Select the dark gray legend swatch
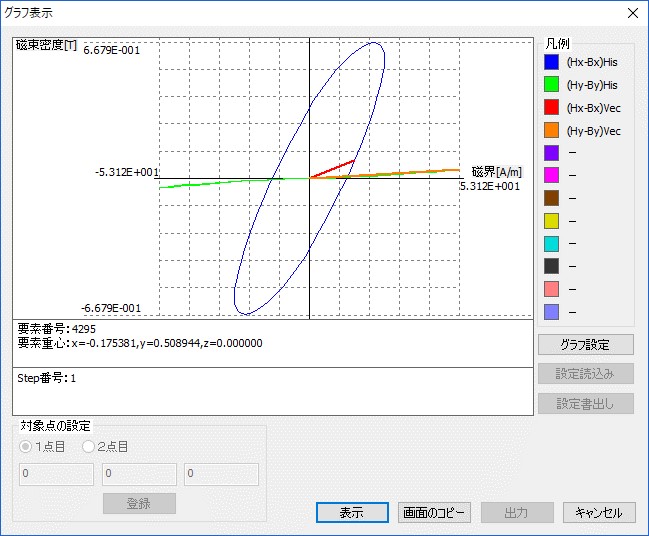 pos(551,267)
